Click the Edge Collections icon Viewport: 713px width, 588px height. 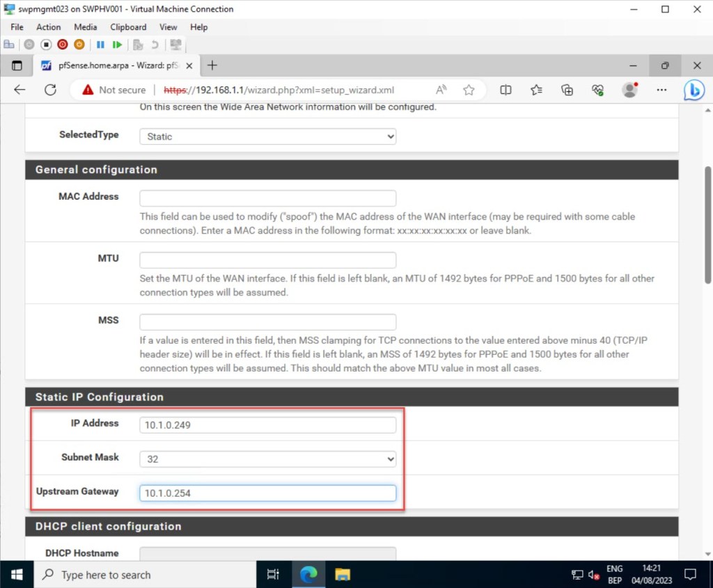pos(567,90)
